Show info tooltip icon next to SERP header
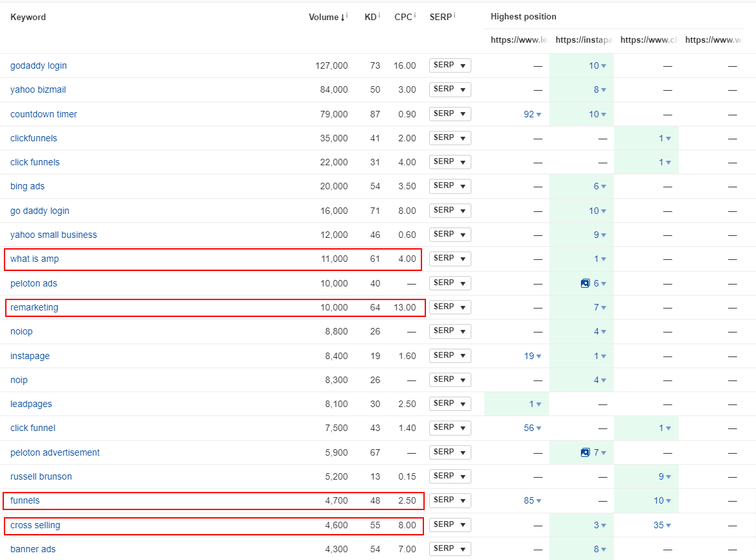 click(x=454, y=16)
